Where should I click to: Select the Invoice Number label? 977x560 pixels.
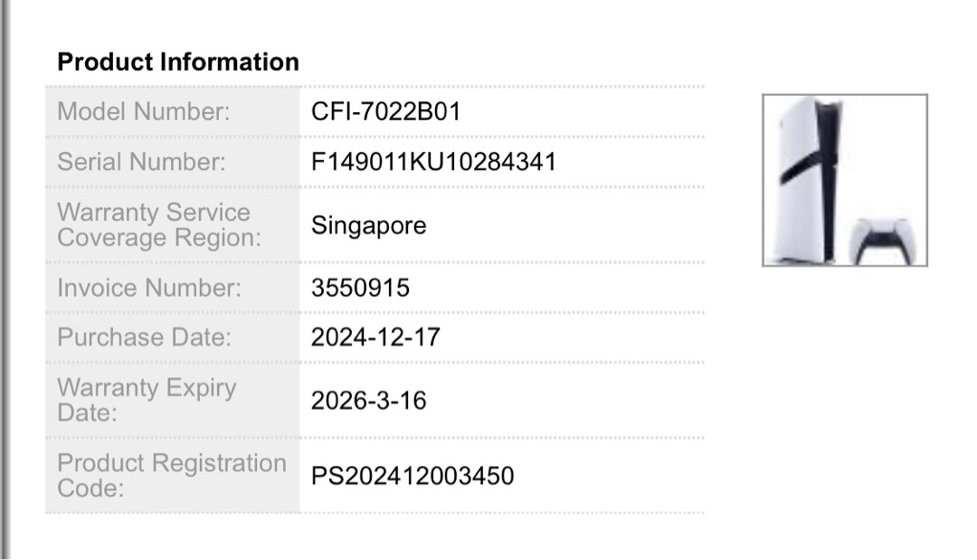(x=149, y=289)
